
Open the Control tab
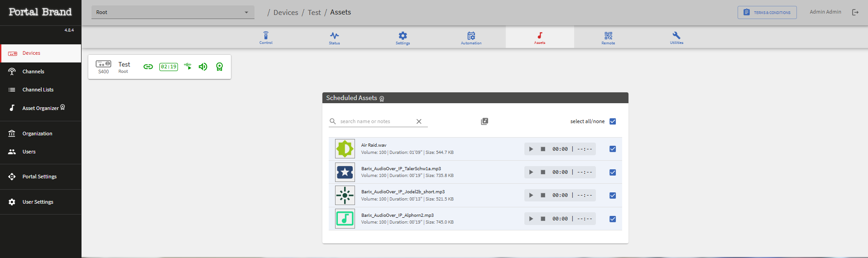[x=266, y=37]
